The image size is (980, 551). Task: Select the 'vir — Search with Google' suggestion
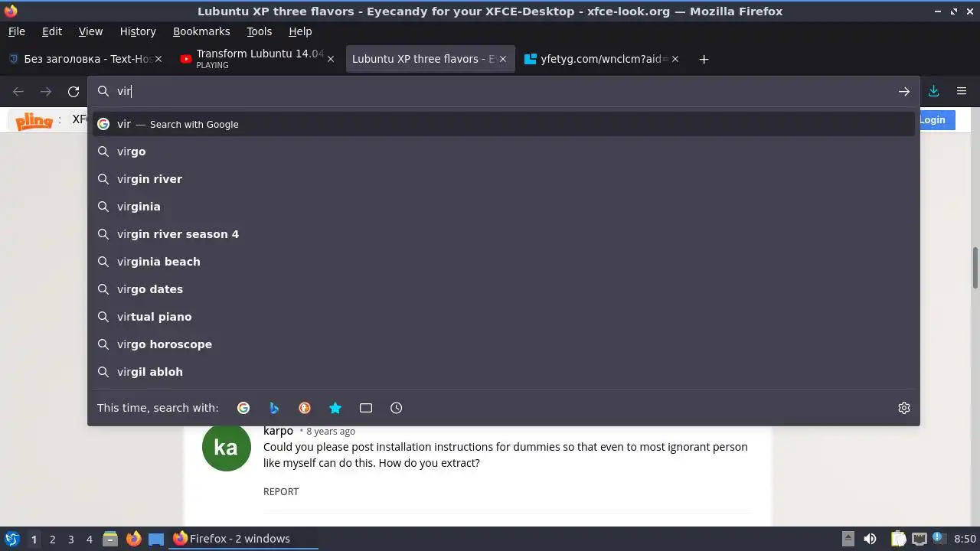coord(504,124)
